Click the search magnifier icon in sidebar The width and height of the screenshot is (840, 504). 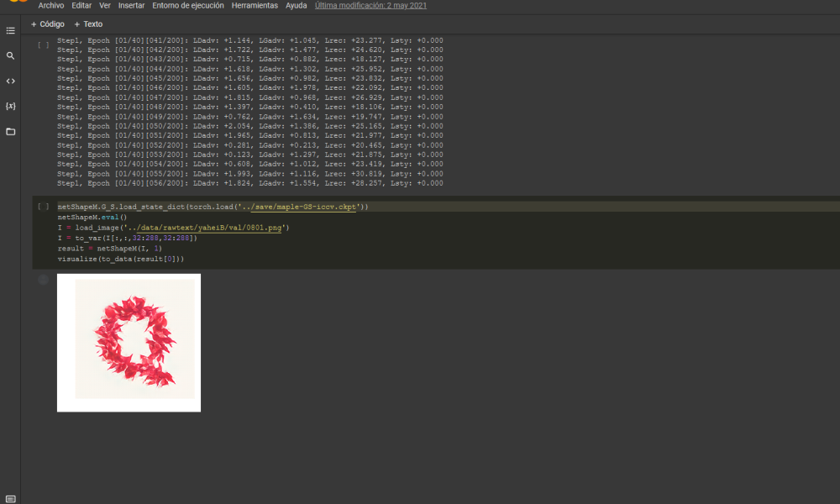pyautogui.click(x=10, y=55)
